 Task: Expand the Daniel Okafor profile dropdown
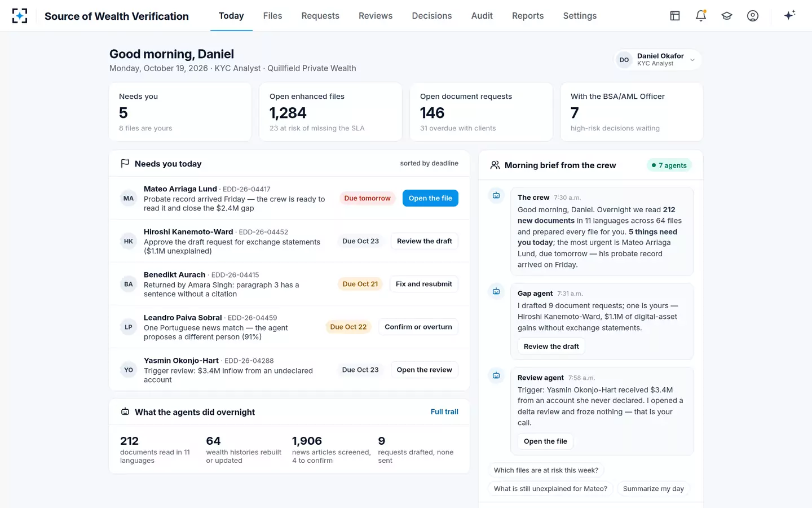657,60
